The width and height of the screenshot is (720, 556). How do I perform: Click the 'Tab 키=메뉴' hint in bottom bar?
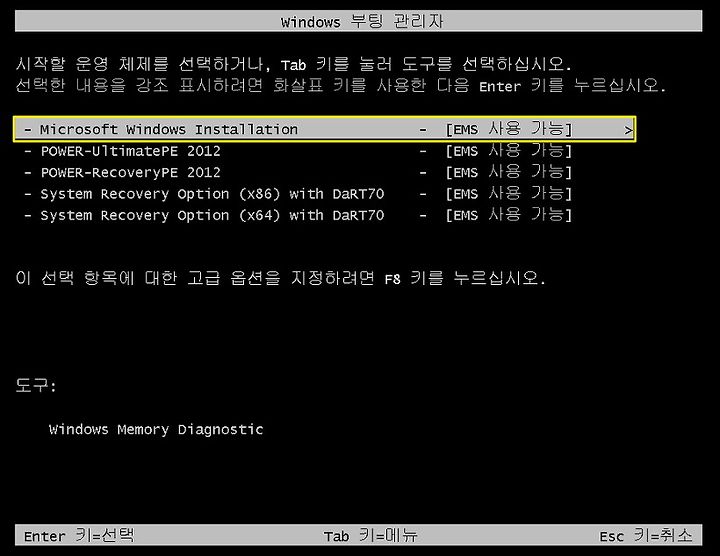point(371,535)
